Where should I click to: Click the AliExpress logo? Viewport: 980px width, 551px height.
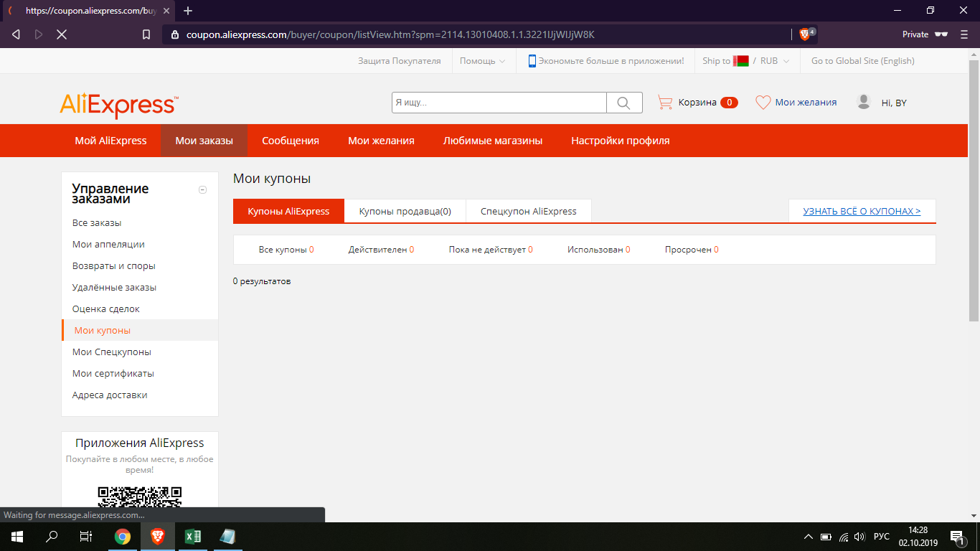119,105
